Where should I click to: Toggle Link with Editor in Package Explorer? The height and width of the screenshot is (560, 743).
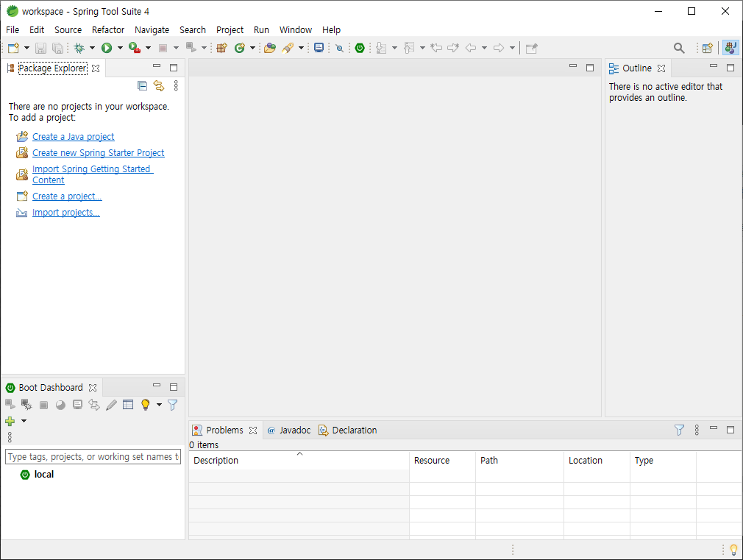159,86
